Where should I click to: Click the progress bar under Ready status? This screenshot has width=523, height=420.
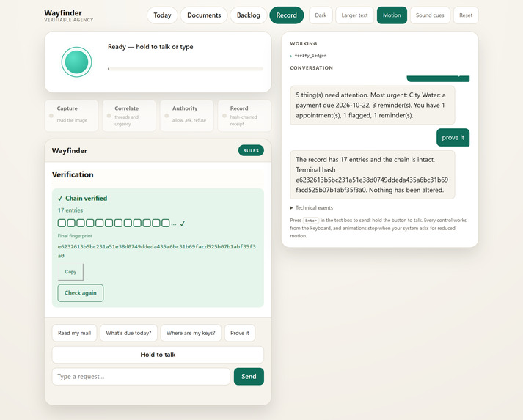click(x=186, y=69)
